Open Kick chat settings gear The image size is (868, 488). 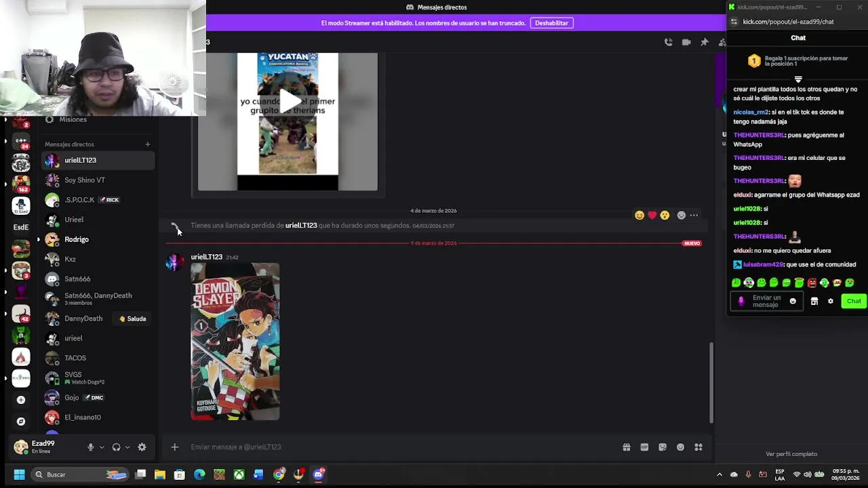click(830, 302)
